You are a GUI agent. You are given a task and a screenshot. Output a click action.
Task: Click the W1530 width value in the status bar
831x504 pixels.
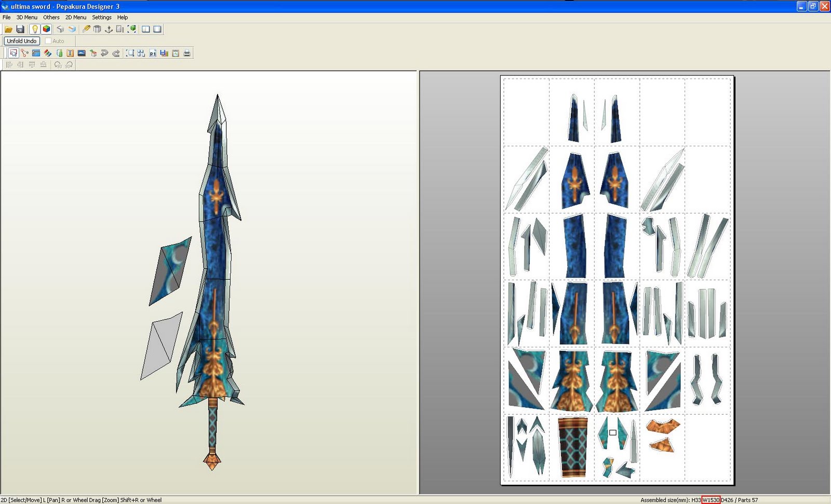(x=711, y=500)
